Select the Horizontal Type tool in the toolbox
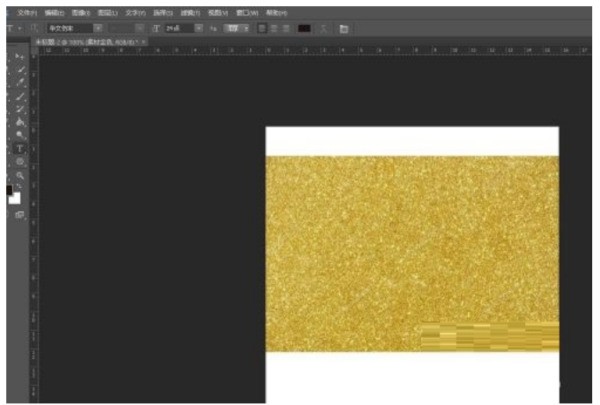The width and height of the screenshot is (600, 405). (19, 148)
